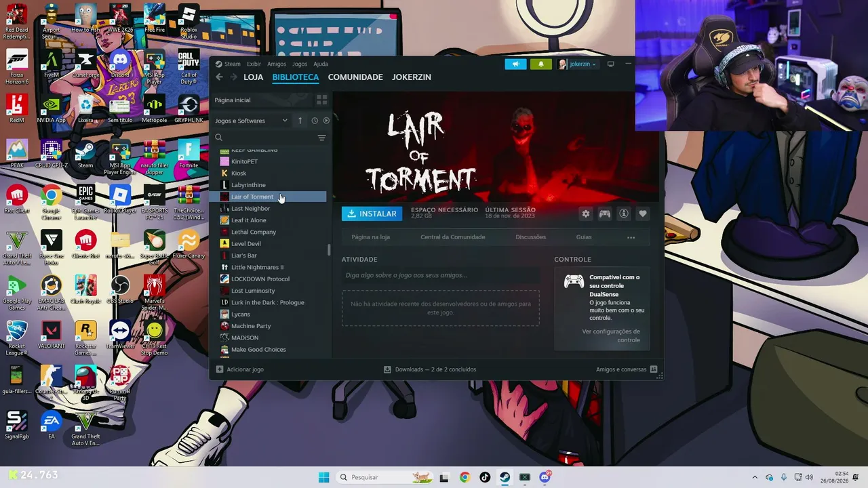This screenshot has height=488, width=868.
Task: Open Jogos menu
Action: [x=300, y=64]
